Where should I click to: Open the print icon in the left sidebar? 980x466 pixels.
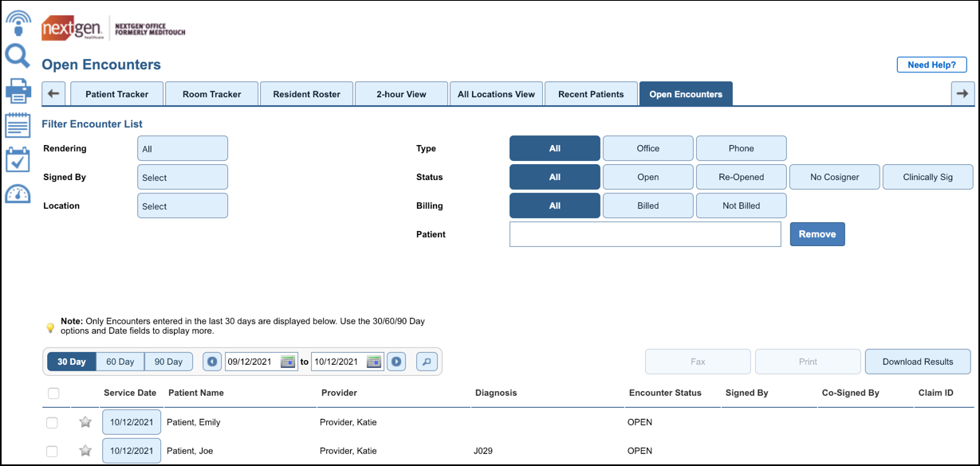(x=18, y=90)
